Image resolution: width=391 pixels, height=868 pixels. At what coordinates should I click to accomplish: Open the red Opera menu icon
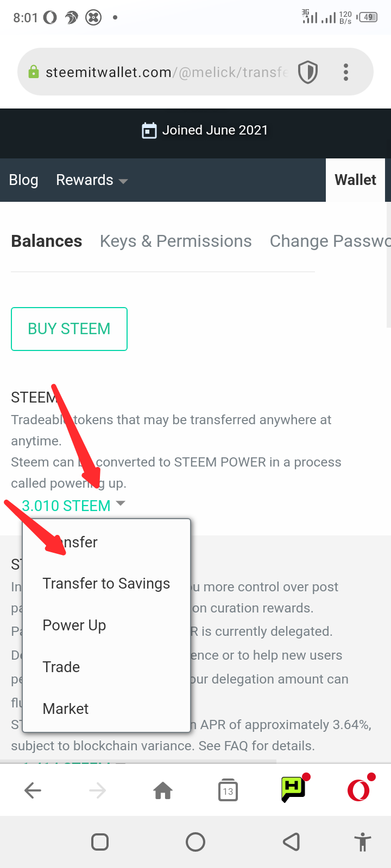tap(358, 790)
